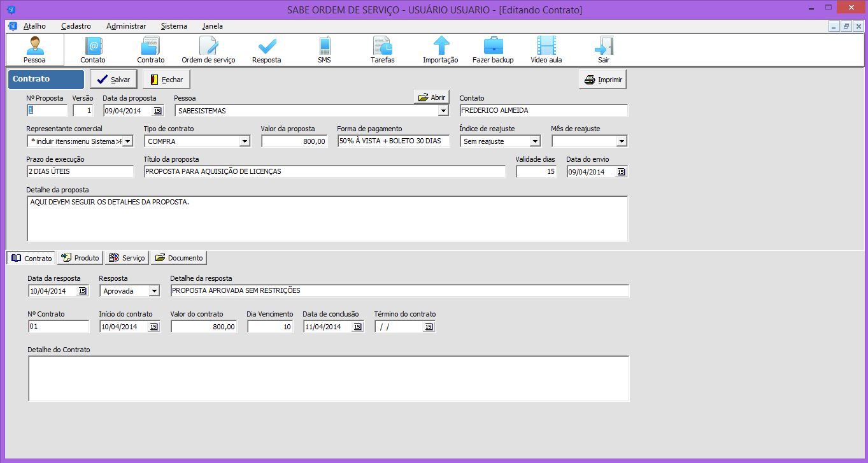Open the Atalho menu
This screenshot has width=868, height=463.
(x=34, y=26)
